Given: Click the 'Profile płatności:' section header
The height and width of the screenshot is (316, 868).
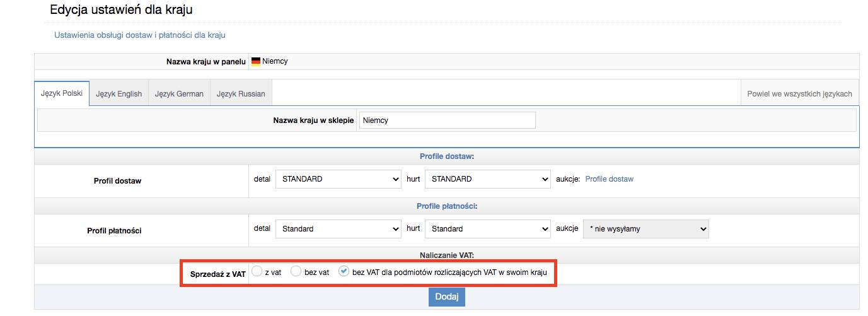Looking at the screenshot, I should click(446, 206).
